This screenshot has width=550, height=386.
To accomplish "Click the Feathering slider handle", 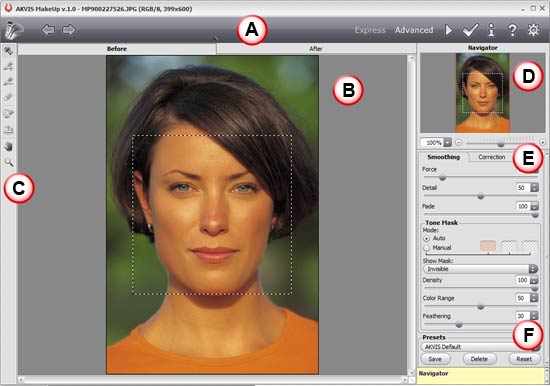I will click(x=458, y=325).
